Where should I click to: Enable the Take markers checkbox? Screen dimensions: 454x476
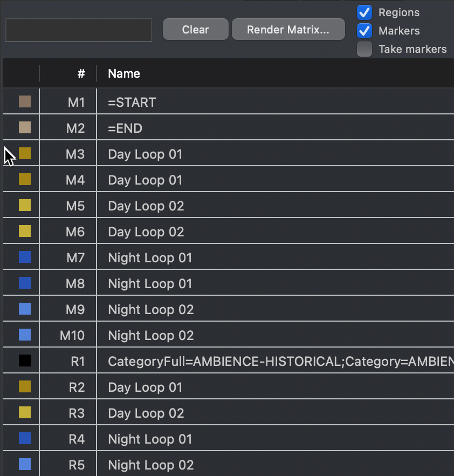(x=364, y=49)
